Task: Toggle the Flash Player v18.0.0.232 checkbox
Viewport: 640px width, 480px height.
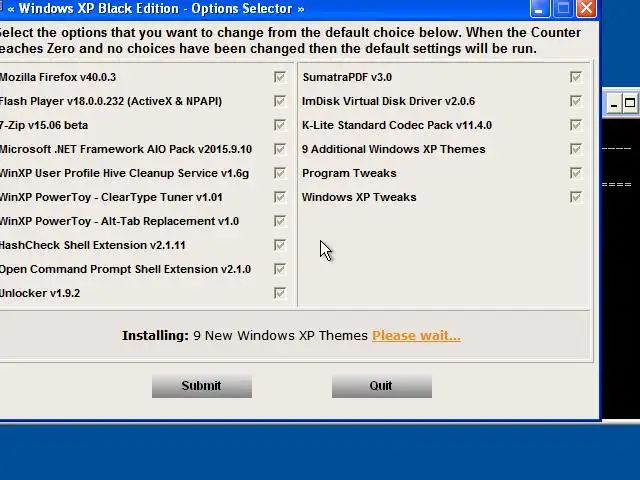Action: (x=280, y=101)
